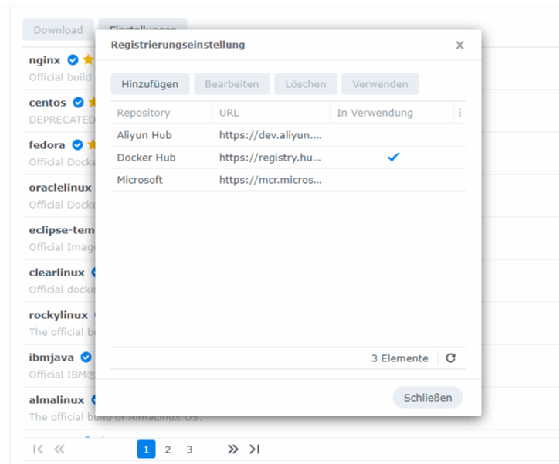Sort by the URL column header
This screenshot has height=464, width=559.
271,113
